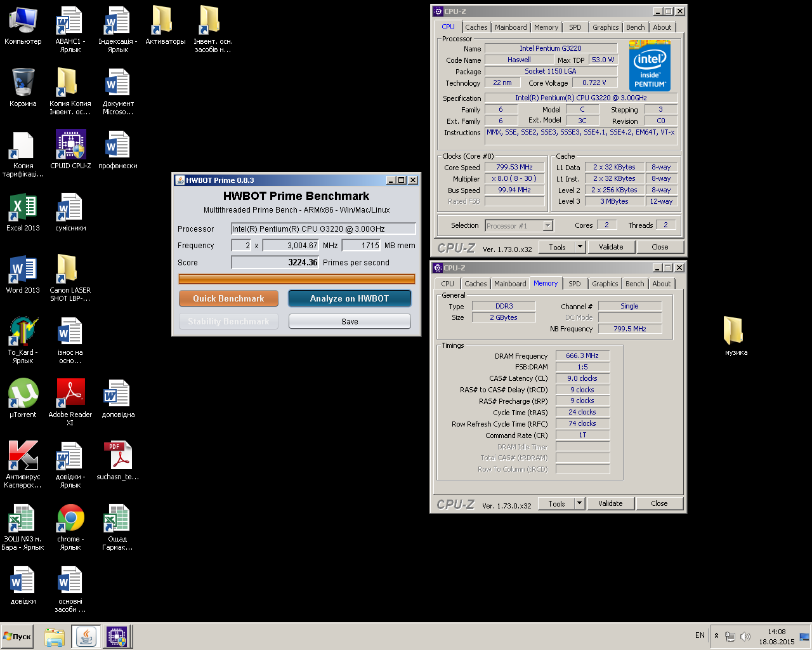Click the volume tray icon
812x650 pixels.
pyautogui.click(x=745, y=637)
